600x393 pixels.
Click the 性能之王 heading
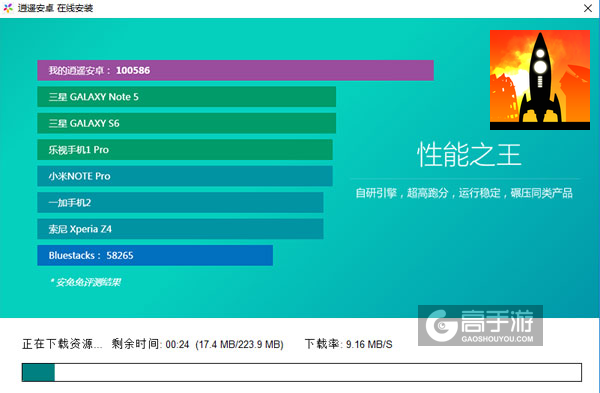[469, 154]
